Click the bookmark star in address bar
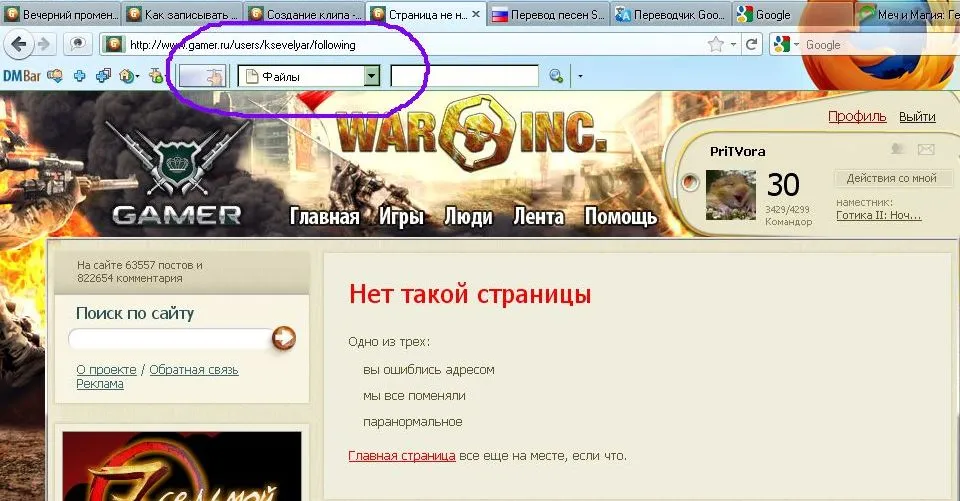The width and height of the screenshot is (960, 501). pos(716,44)
